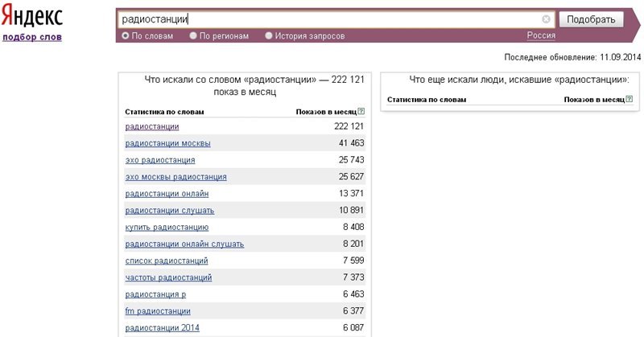Open the список радиостанций keyword link
Screen dimensions: 644x337
click(167, 261)
